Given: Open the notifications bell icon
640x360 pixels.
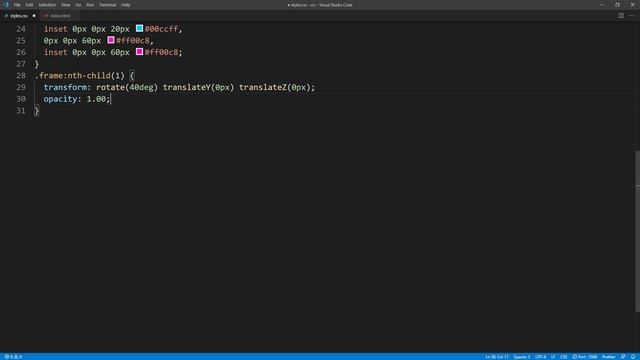Looking at the screenshot, I should coord(633,357).
